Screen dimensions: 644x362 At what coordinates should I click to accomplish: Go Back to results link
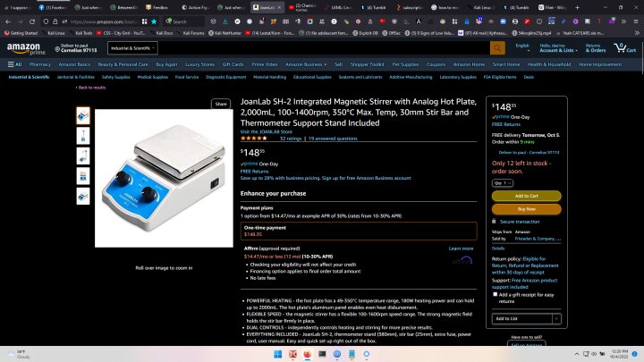click(90, 88)
